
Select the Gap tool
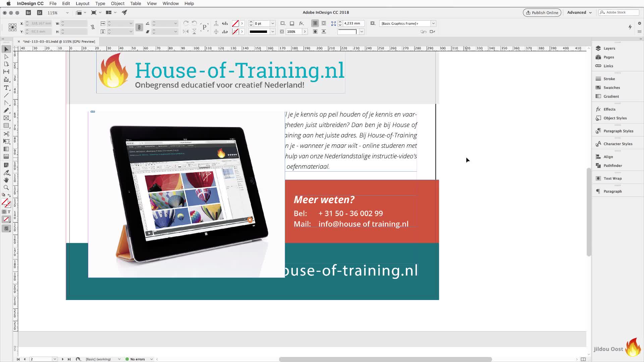coord(6,71)
